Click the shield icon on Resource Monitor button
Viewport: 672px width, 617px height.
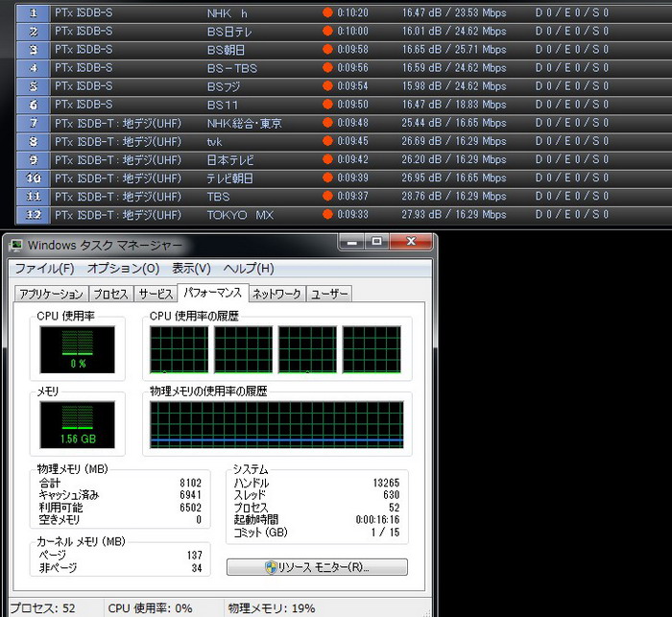click(272, 567)
